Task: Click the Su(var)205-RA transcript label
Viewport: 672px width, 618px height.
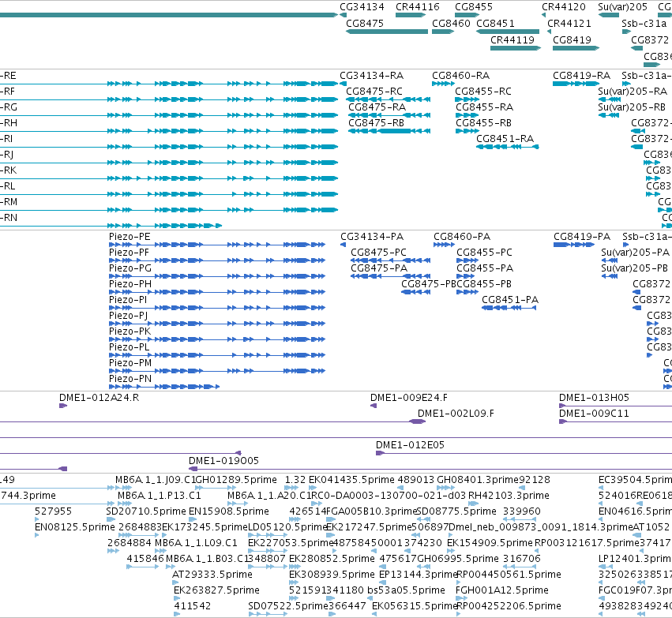Action: 633,92
